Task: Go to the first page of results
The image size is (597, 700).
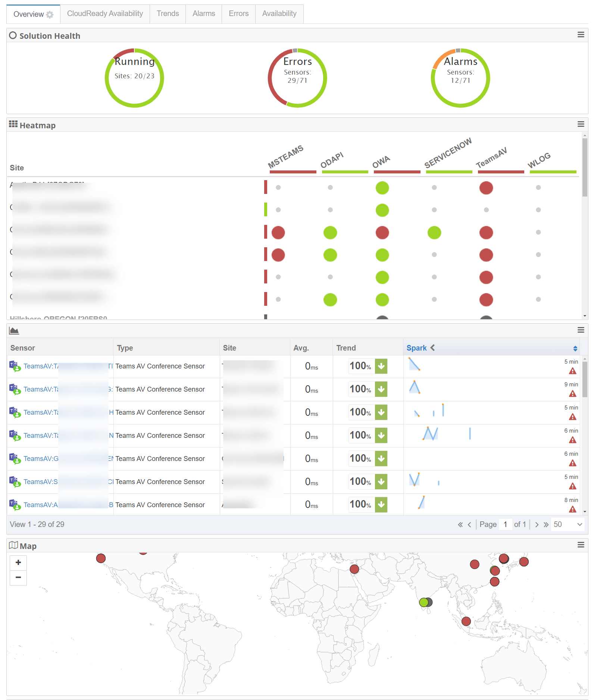Action: pyautogui.click(x=460, y=525)
